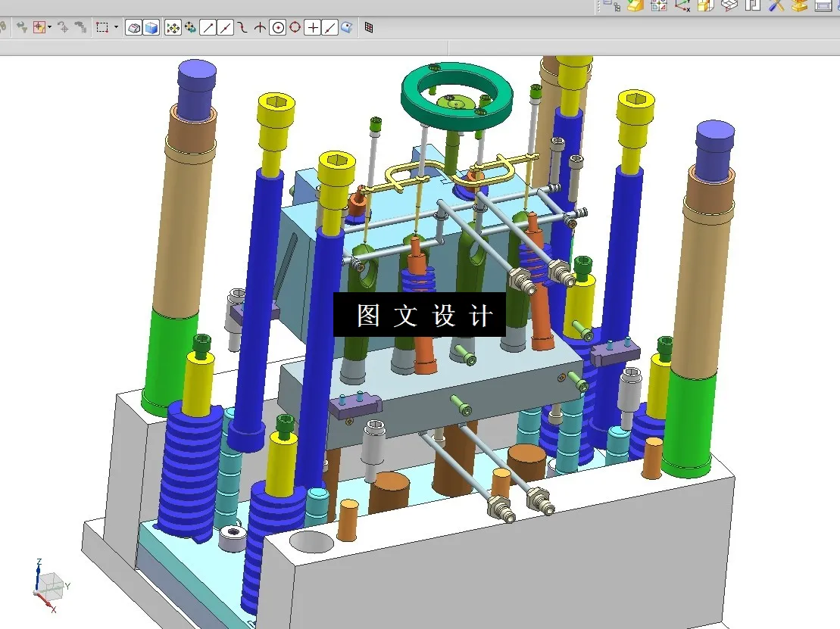Activate the shaded display mode icon
The image size is (840, 629).
150,27
